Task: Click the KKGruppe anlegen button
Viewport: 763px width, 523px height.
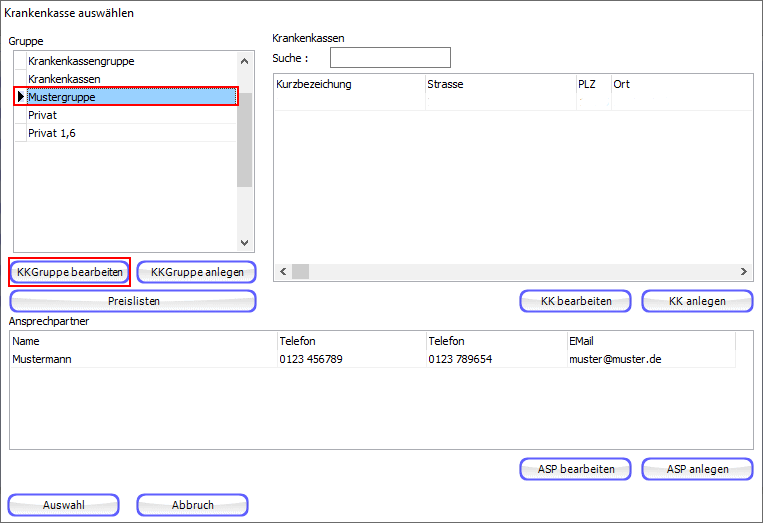Action: point(197,272)
